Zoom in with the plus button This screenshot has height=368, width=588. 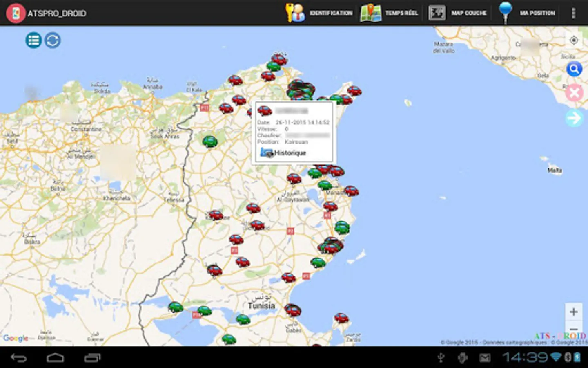[574, 312]
